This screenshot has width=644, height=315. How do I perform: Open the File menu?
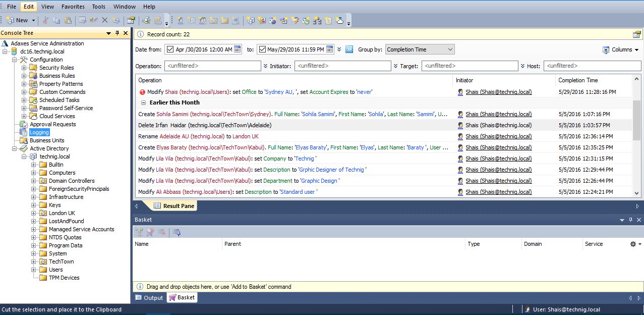pyautogui.click(x=12, y=7)
